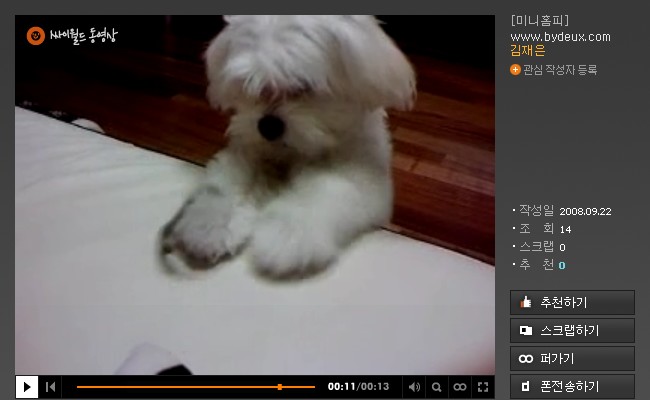
Task: Click the 폰전송하기 send-to-phone button
Action: click(x=572, y=386)
